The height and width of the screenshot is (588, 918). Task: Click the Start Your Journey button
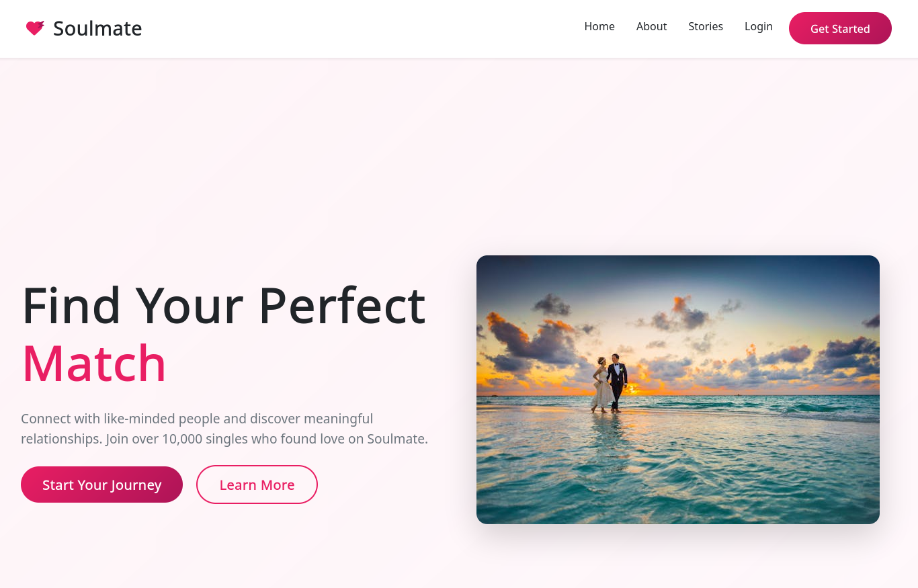(x=101, y=485)
